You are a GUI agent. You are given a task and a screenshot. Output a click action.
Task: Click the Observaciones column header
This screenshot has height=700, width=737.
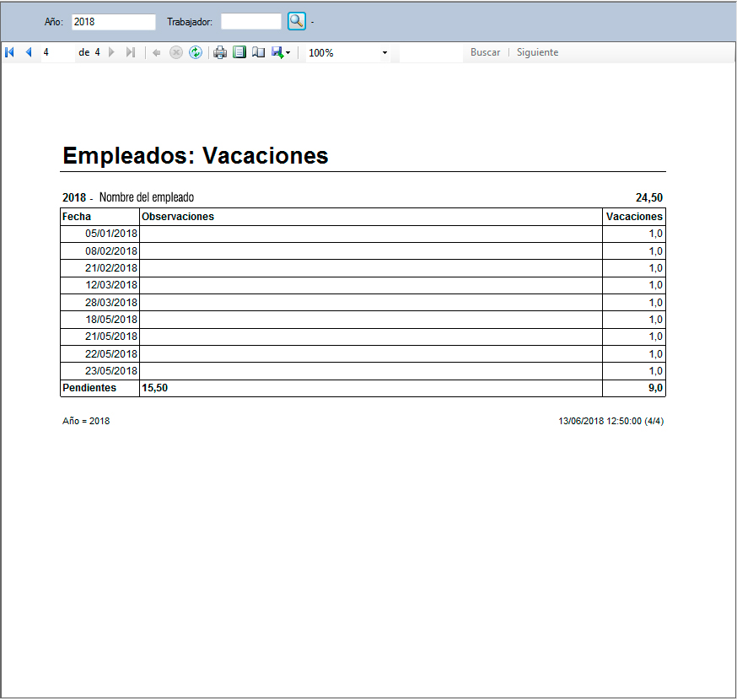371,217
